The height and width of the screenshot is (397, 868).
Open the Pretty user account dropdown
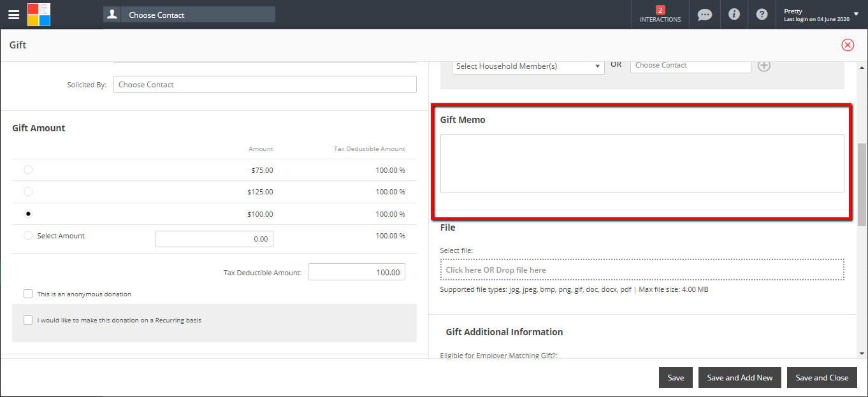[821, 15]
